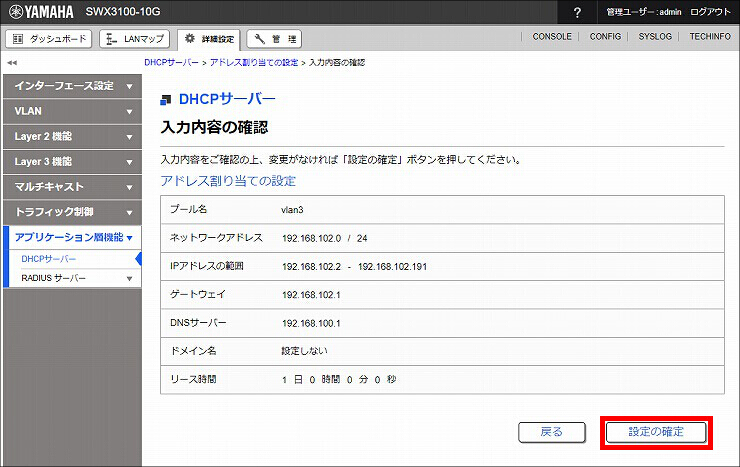
Task: Click the アドレス割り当ての設定 section heading
Action: click(228, 181)
